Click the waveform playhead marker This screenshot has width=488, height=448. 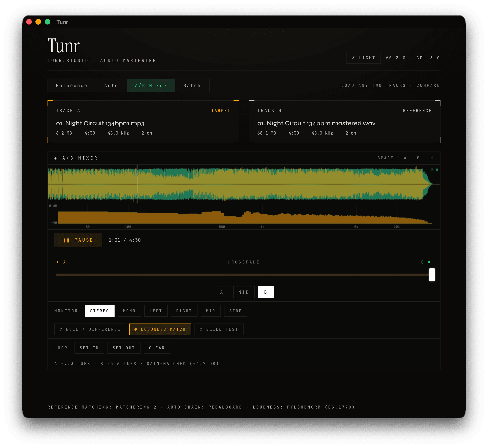click(x=137, y=184)
